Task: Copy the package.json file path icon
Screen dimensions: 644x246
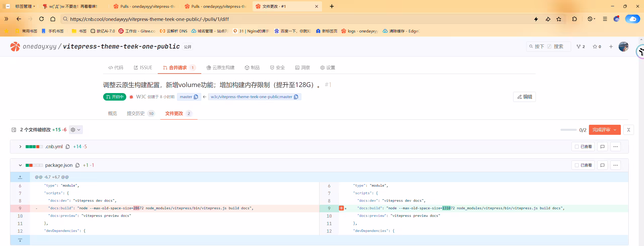Action: tap(77, 165)
